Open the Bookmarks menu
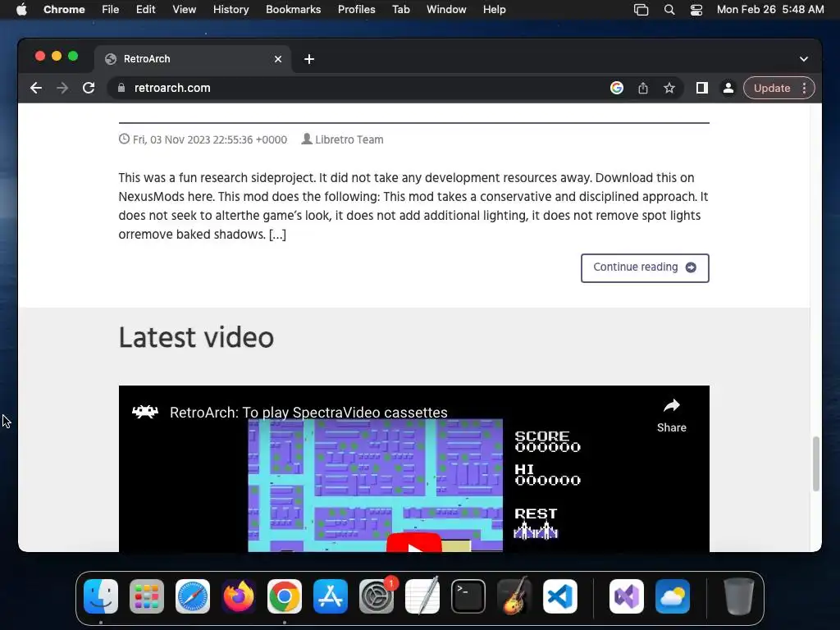This screenshot has width=840, height=630. [x=293, y=10]
